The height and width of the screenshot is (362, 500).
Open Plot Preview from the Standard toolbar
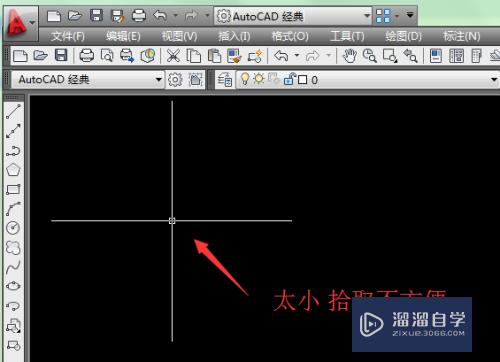point(107,56)
